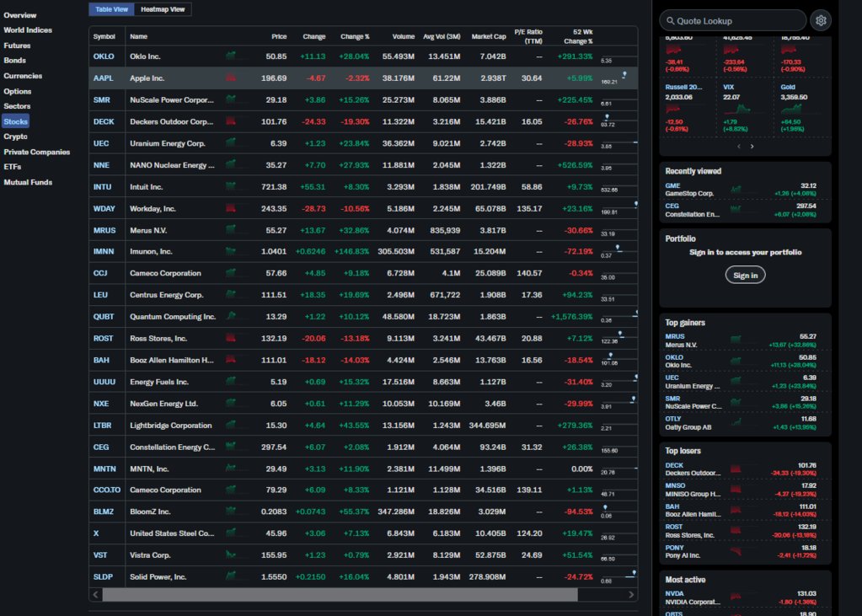This screenshot has width=862, height=616.
Task: Go to the previous market summary cards
Action: 739,147
